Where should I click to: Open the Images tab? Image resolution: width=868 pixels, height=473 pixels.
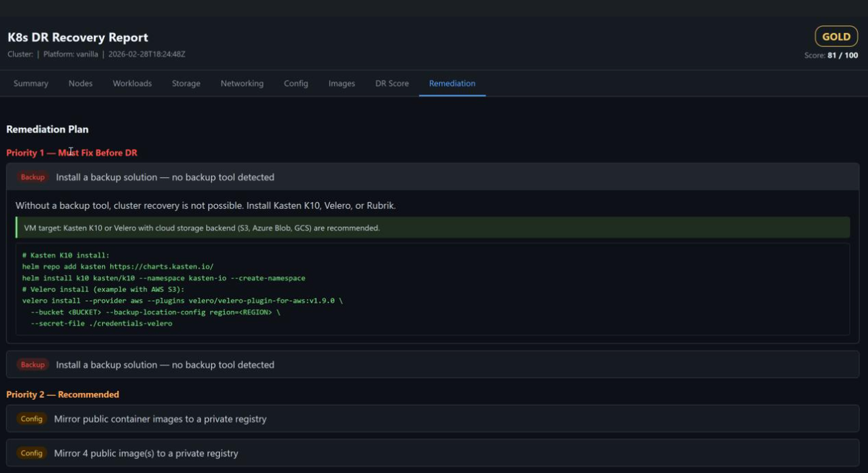point(341,83)
